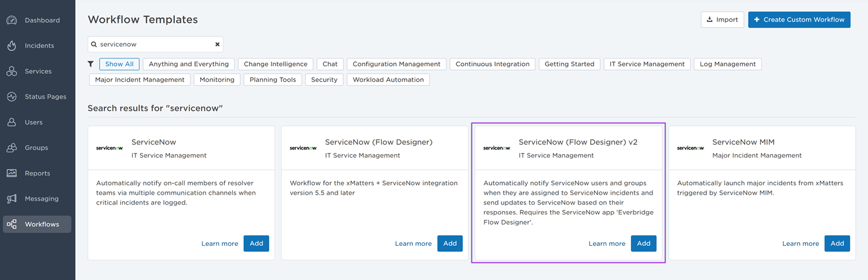Filter by Anything and Everything
This screenshot has height=280, width=868.
click(189, 64)
